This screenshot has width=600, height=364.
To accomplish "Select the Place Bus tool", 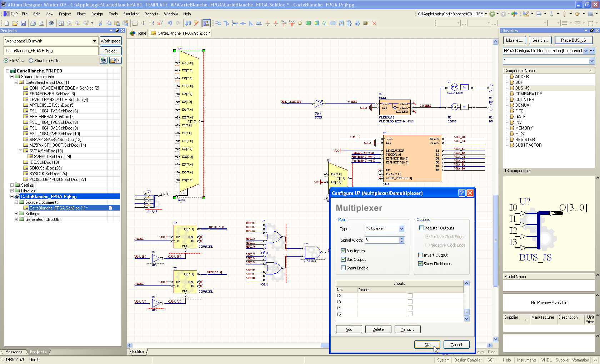I will pos(226,23).
